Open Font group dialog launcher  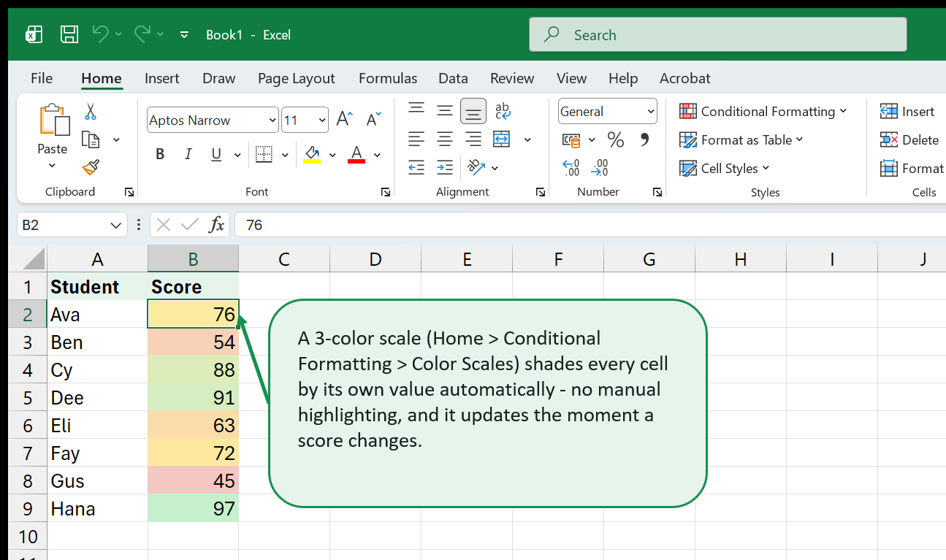(385, 192)
